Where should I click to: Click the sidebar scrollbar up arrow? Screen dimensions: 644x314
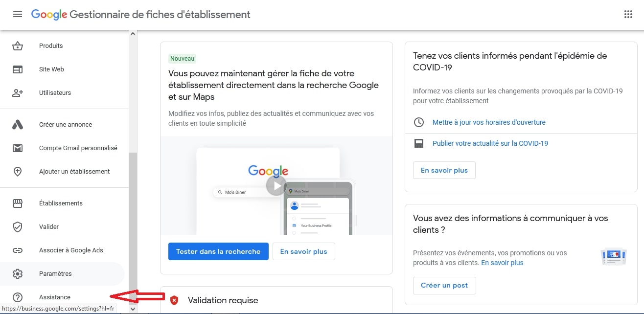(x=133, y=34)
